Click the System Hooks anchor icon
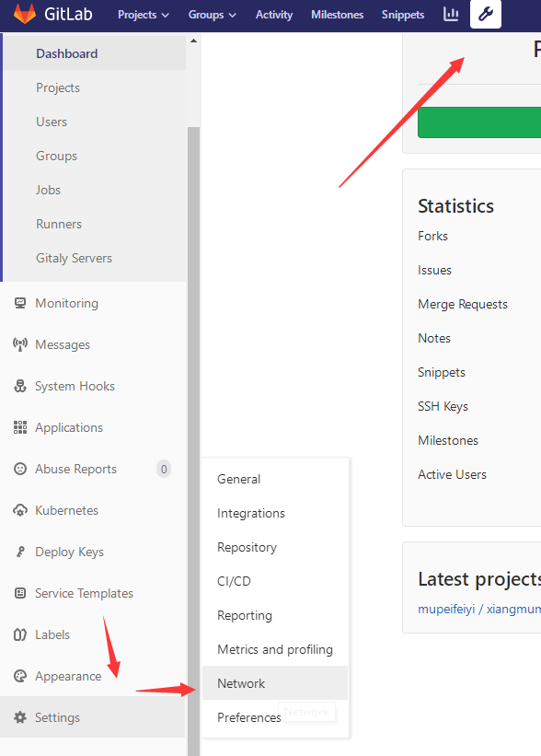This screenshot has height=756, width=541. click(19, 386)
